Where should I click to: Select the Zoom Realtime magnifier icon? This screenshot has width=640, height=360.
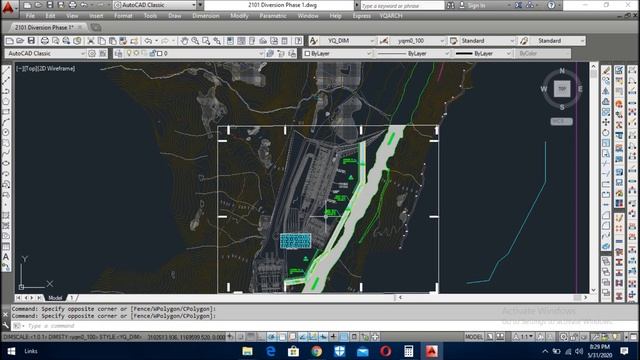click(195, 41)
